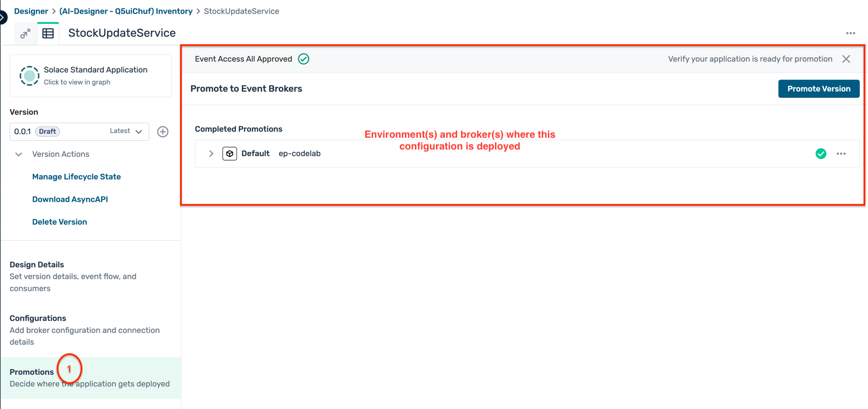Open the Configurations section
Viewport: 868px width, 409px height.
(38, 319)
